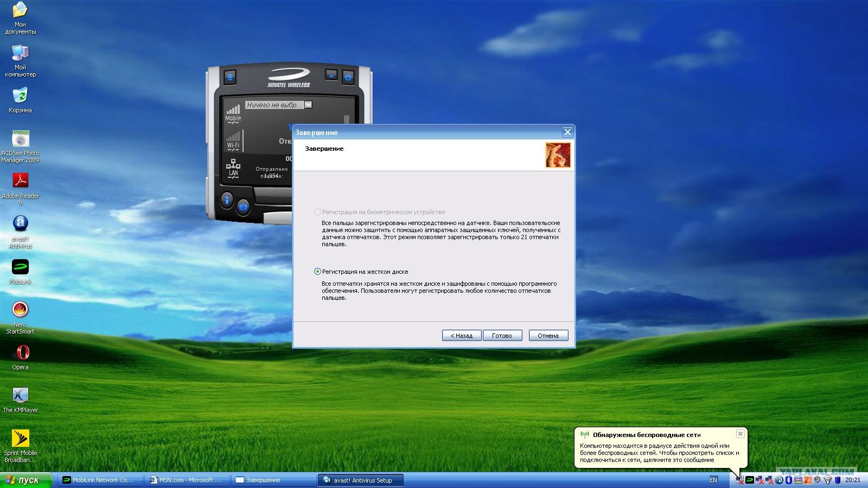Click the blue info button in Novatel widget
The image size is (868, 488).
(227, 201)
